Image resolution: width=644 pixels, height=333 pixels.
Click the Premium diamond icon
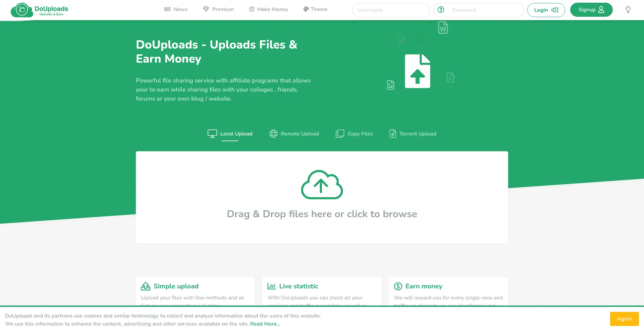206,9
